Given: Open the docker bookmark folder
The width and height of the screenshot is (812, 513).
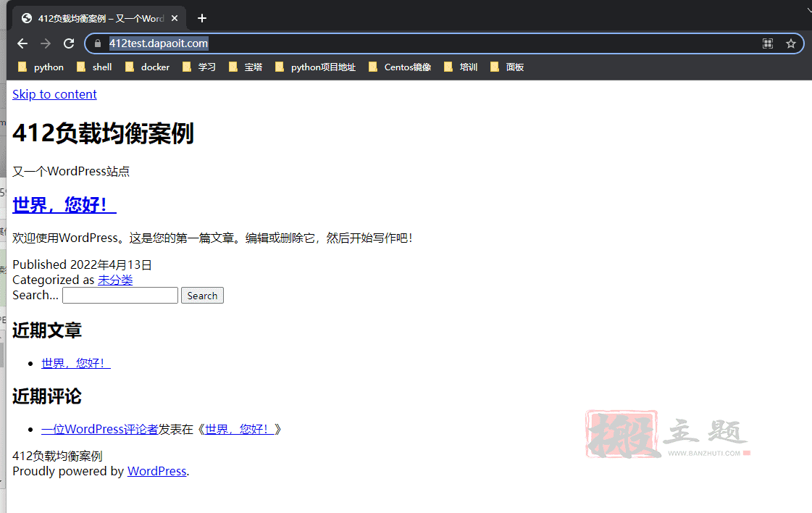Looking at the screenshot, I should coord(148,67).
